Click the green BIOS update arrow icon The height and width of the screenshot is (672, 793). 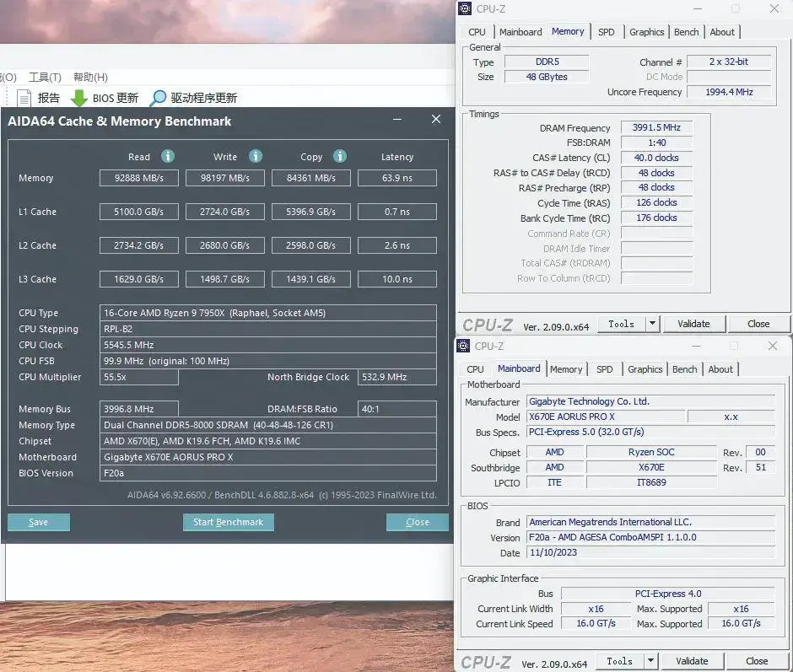pyautogui.click(x=79, y=98)
